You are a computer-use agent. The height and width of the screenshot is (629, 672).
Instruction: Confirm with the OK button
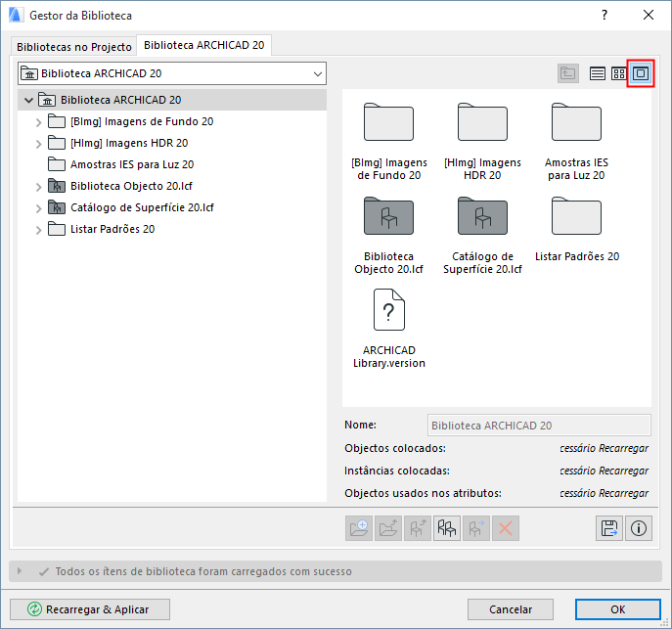[617, 609]
